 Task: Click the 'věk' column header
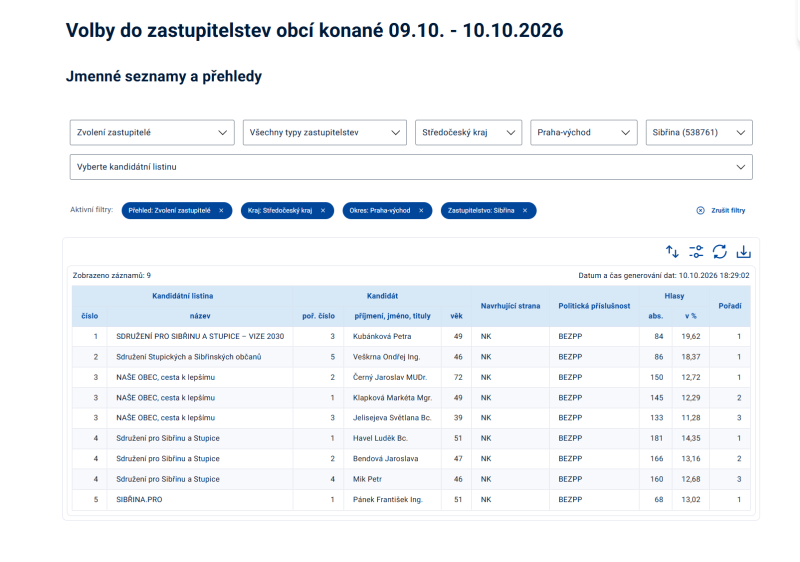pos(456,316)
